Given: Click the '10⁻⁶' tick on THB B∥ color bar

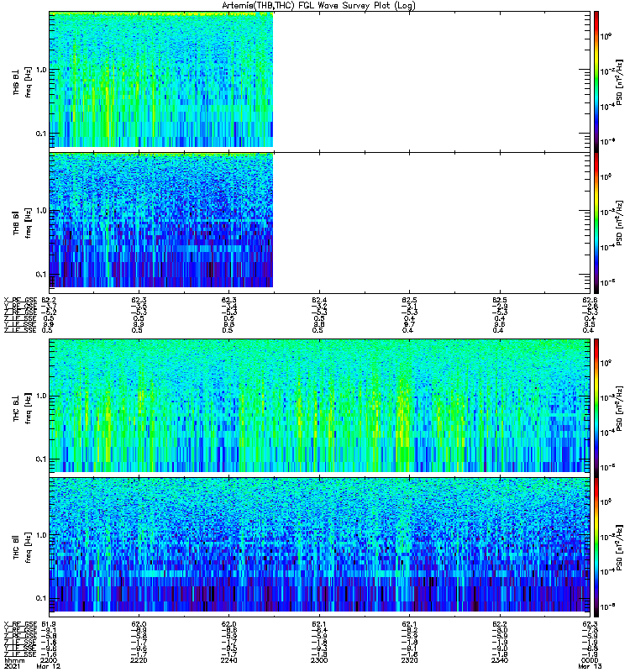Looking at the screenshot, I should coord(608,282).
